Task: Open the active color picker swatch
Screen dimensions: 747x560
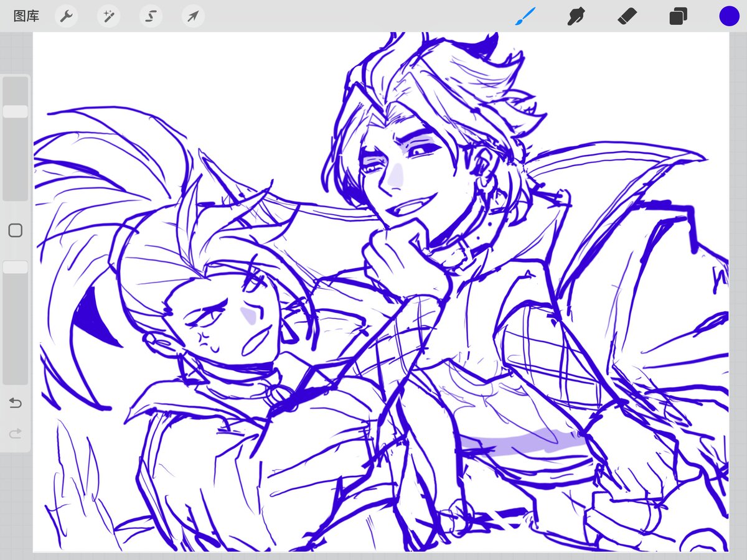Action: (x=729, y=16)
